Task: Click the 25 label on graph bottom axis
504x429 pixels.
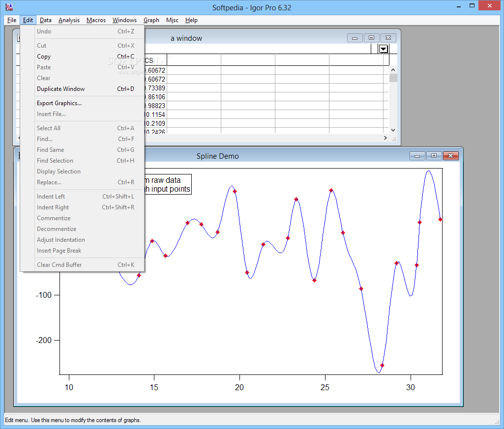Action: (325, 387)
